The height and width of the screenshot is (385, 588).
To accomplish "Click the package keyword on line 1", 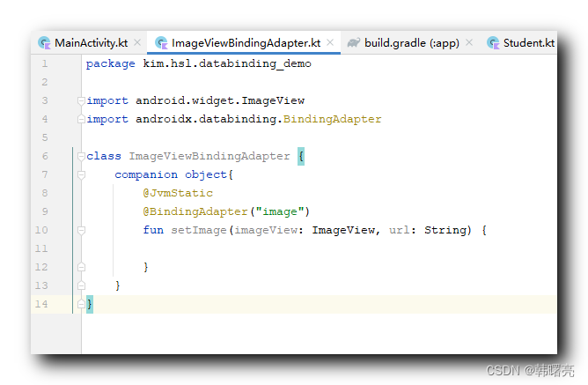I will click(110, 64).
